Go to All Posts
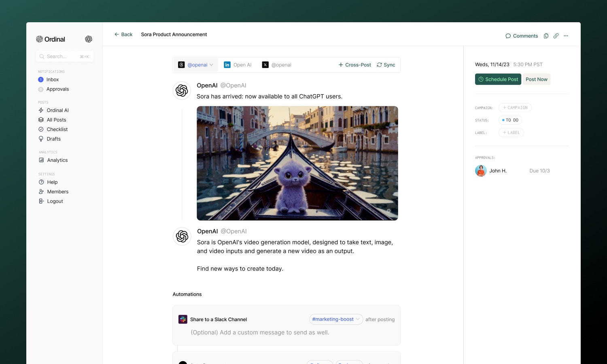The image size is (607, 364). coord(52,120)
